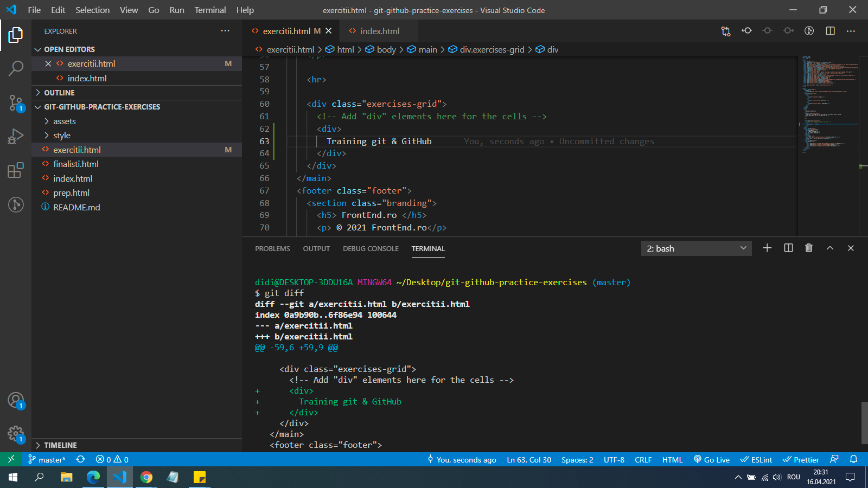Expand the assets folder
Image resolution: width=868 pixels, height=488 pixels.
tap(65, 121)
